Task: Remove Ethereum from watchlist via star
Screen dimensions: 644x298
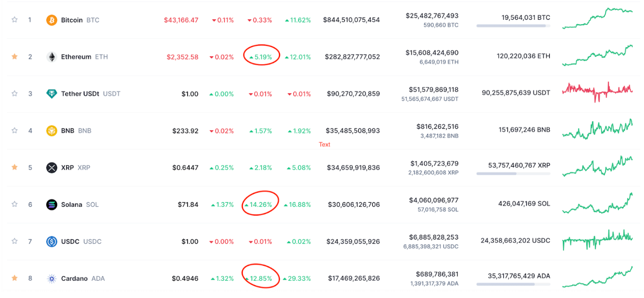Action: (15, 57)
